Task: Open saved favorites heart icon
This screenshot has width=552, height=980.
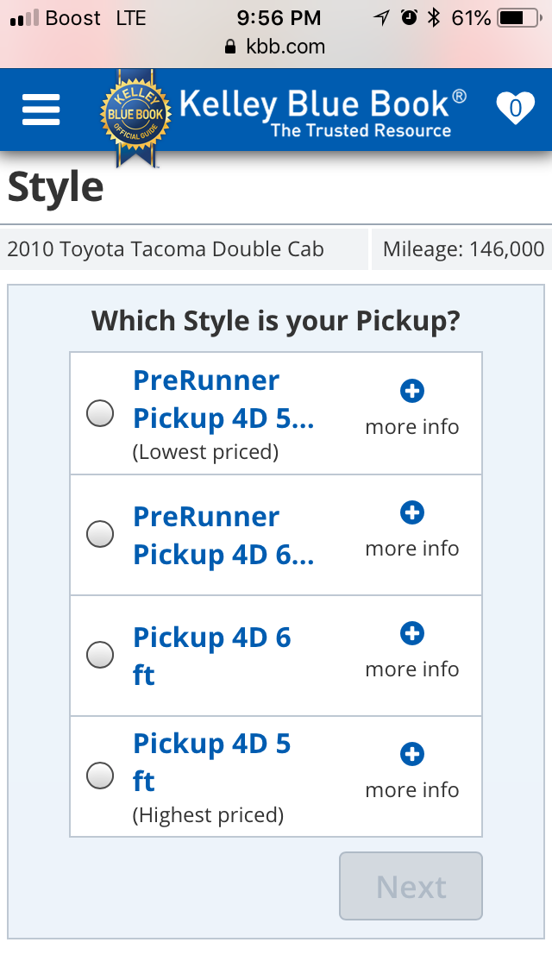Action: click(x=515, y=108)
